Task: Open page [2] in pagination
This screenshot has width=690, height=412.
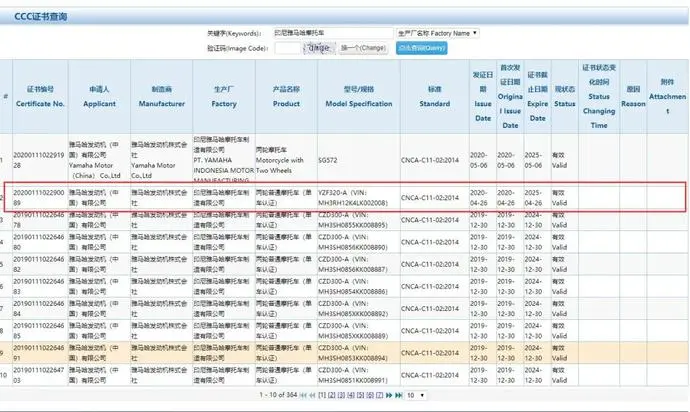Action: [x=332, y=395]
